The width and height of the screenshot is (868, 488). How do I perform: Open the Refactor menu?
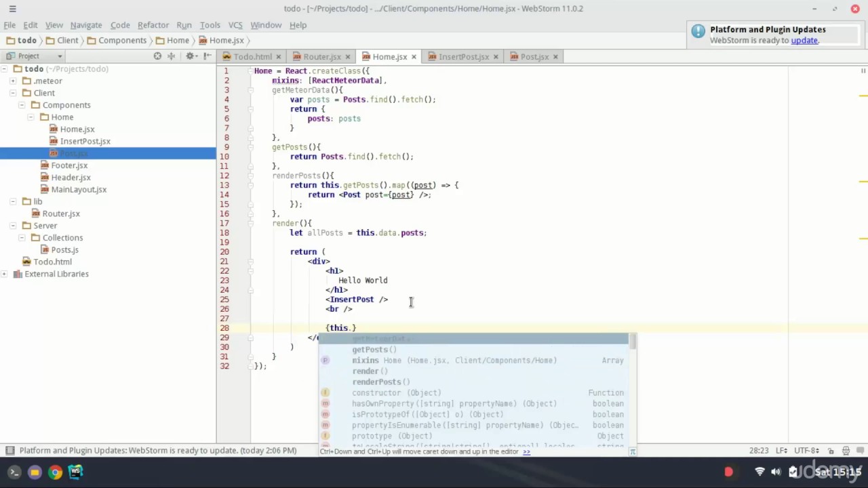tap(153, 25)
